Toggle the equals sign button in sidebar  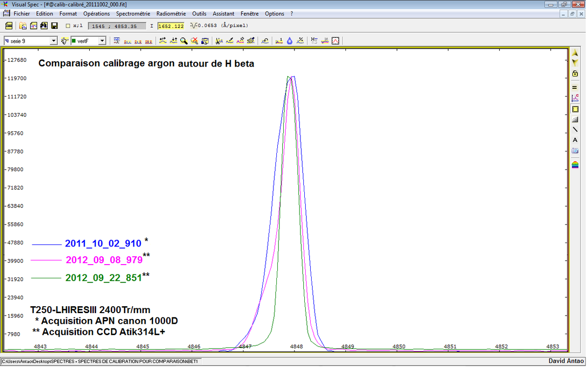(575, 87)
